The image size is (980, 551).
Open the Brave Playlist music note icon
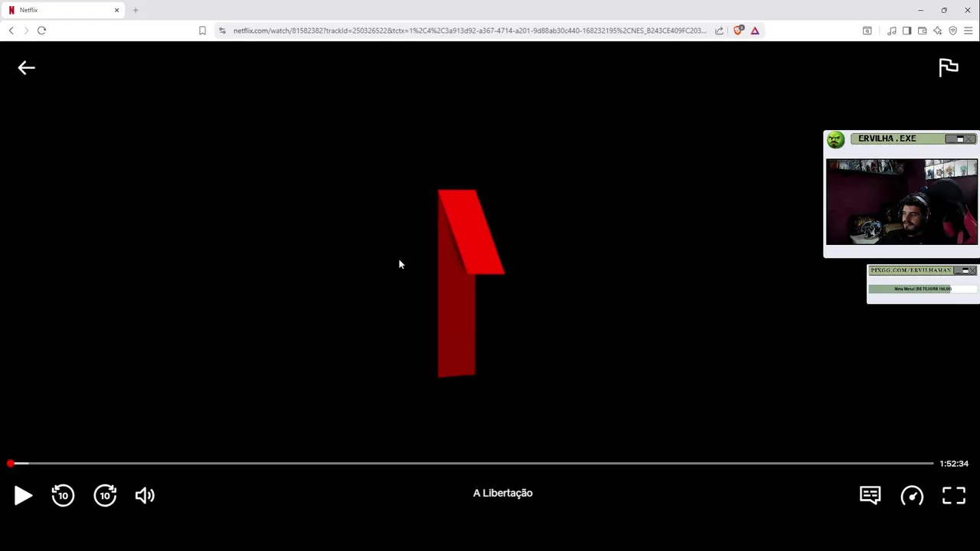(892, 31)
